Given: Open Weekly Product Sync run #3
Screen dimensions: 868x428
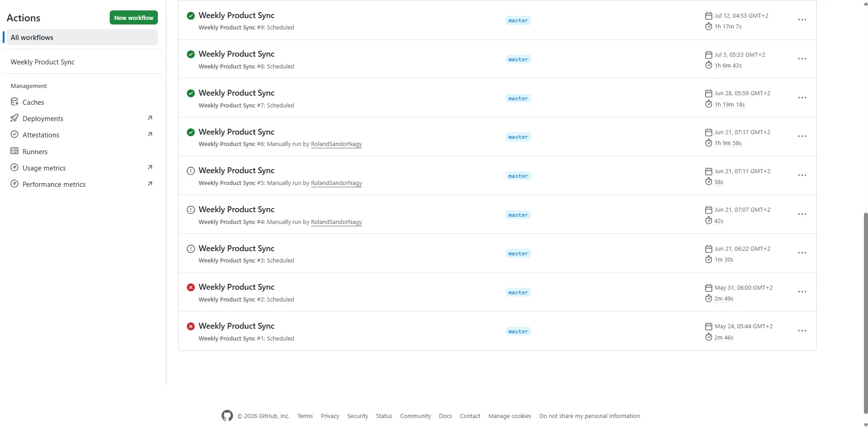Looking at the screenshot, I should (236, 248).
